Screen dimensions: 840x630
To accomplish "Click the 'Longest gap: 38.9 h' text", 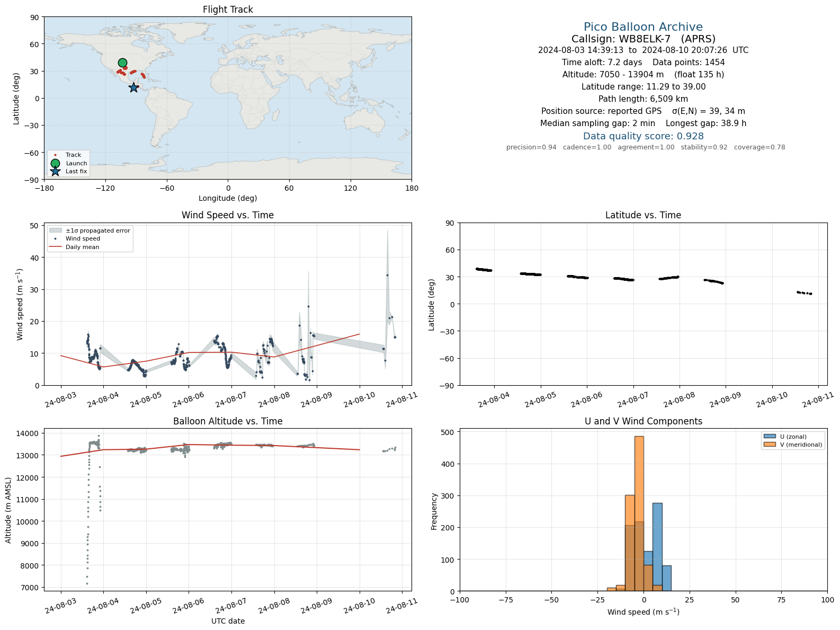I will click(706, 123).
